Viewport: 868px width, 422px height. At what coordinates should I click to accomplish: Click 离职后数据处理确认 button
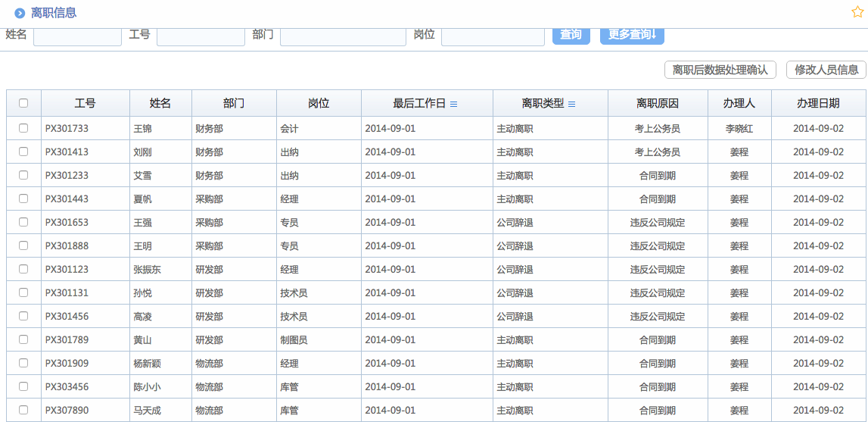pyautogui.click(x=720, y=70)
